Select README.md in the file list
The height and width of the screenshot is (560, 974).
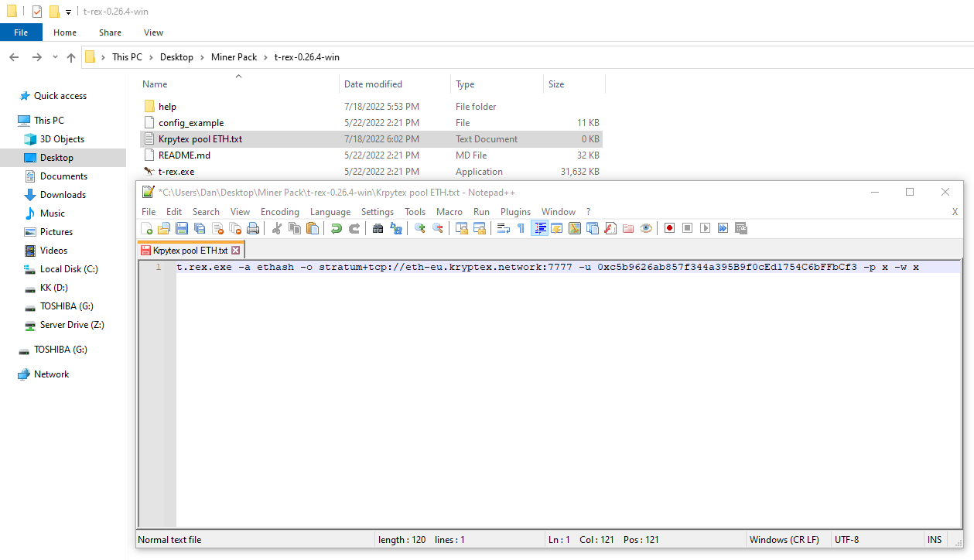(x=184, y=155)
